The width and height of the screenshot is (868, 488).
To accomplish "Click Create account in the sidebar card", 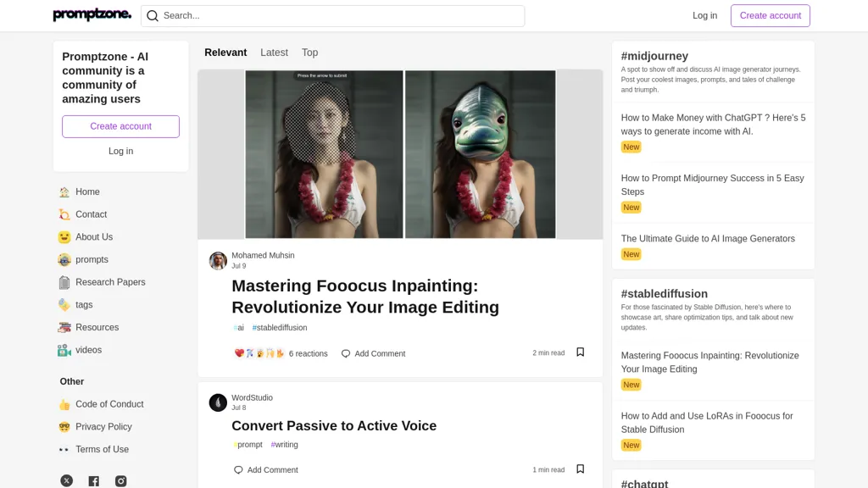I will coord(120,127).
